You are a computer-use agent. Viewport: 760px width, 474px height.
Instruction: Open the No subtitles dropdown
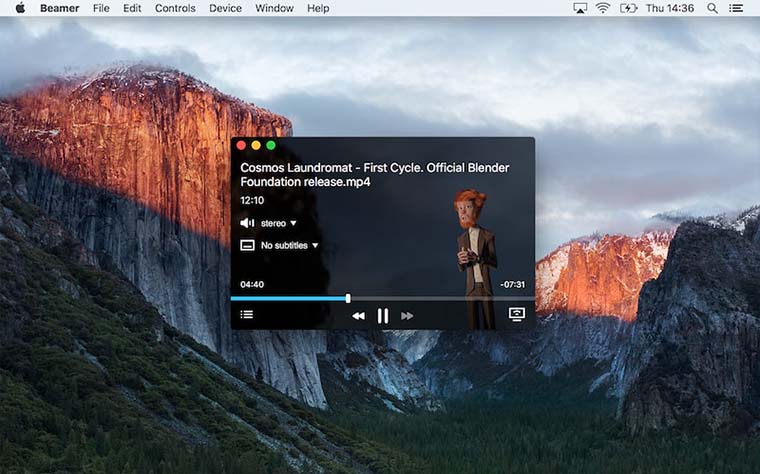point(289,245)
